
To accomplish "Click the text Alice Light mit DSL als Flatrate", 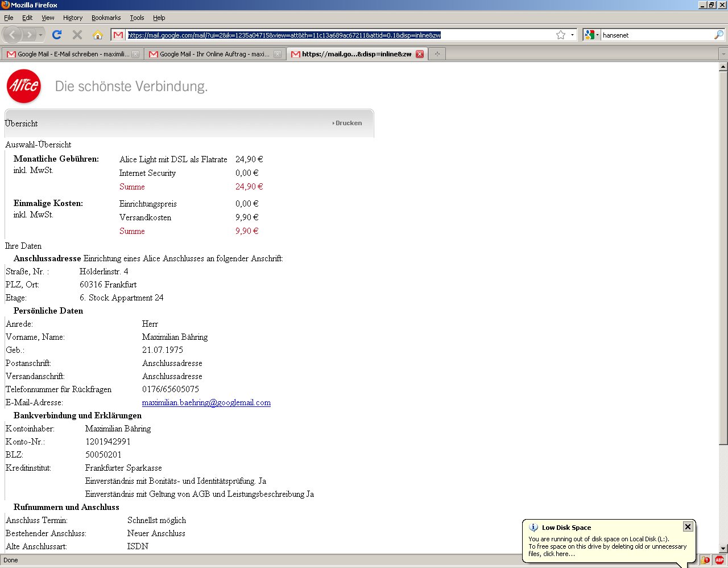I will click(x=173, y=159).
